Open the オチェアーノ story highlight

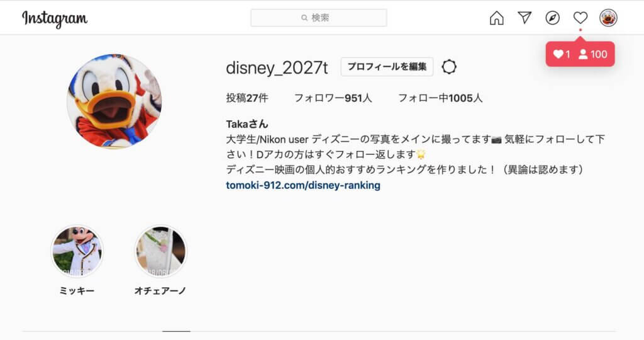pos(160,251)
